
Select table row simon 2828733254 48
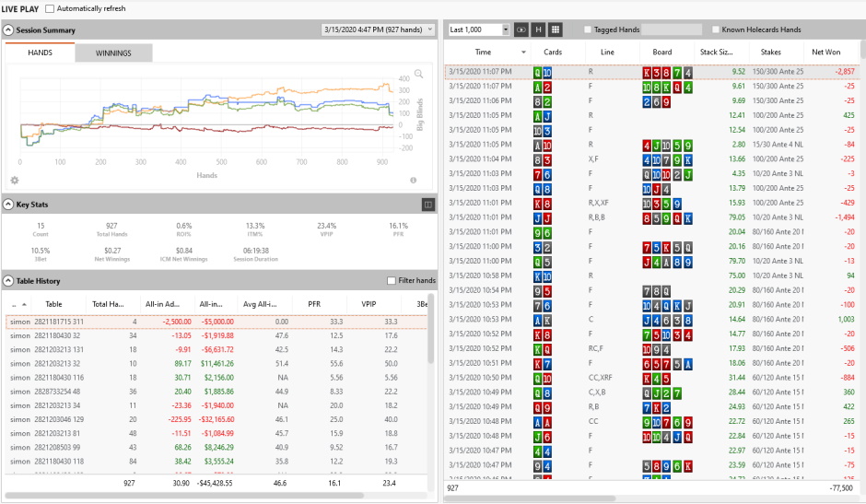216,392
